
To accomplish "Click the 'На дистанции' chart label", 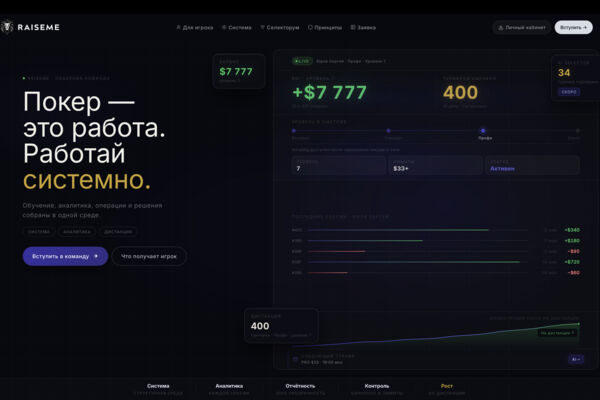I will pyautogui.click(x=557, y=333).
